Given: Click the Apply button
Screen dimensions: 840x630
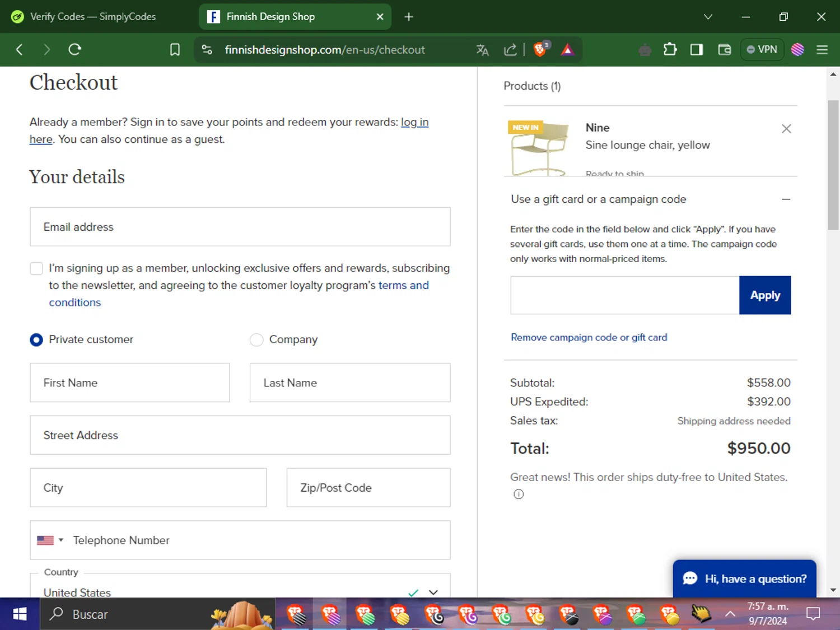Looking at the screenshot, I should tap(765, 295).
